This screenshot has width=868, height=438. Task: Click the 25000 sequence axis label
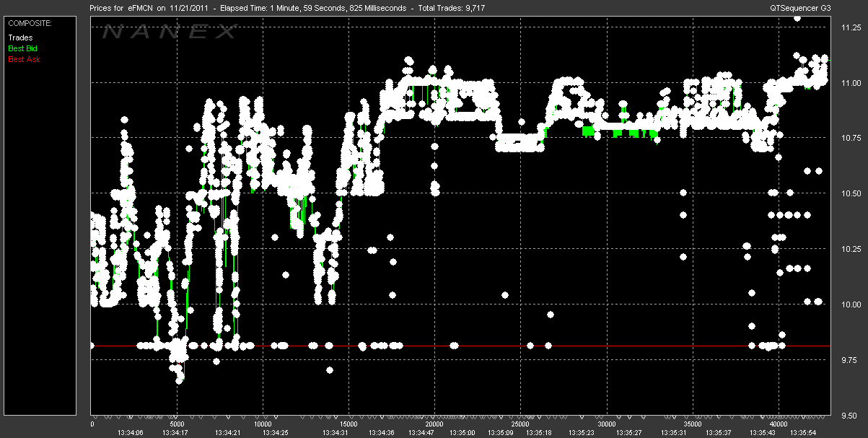(521, 424)
